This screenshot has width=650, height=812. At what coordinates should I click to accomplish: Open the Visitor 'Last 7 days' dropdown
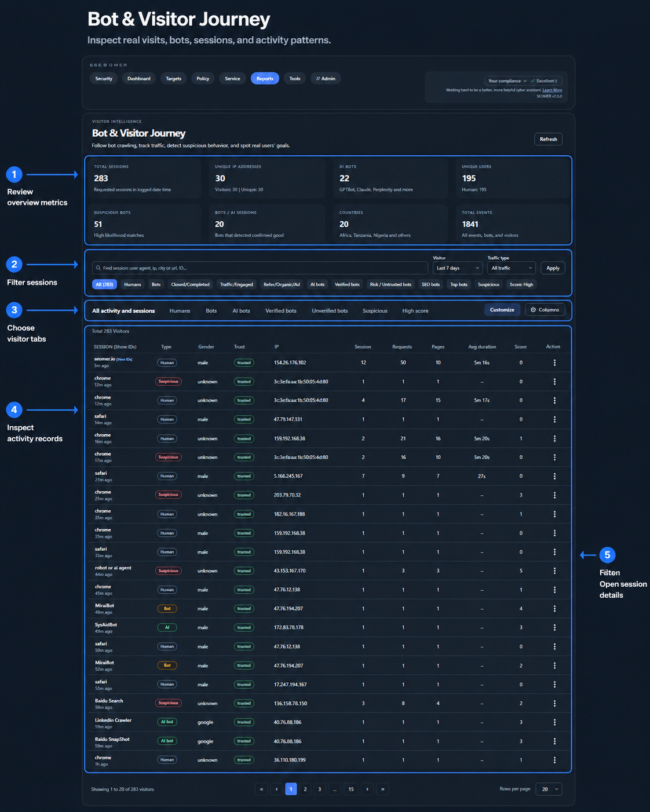click(458, 268)
